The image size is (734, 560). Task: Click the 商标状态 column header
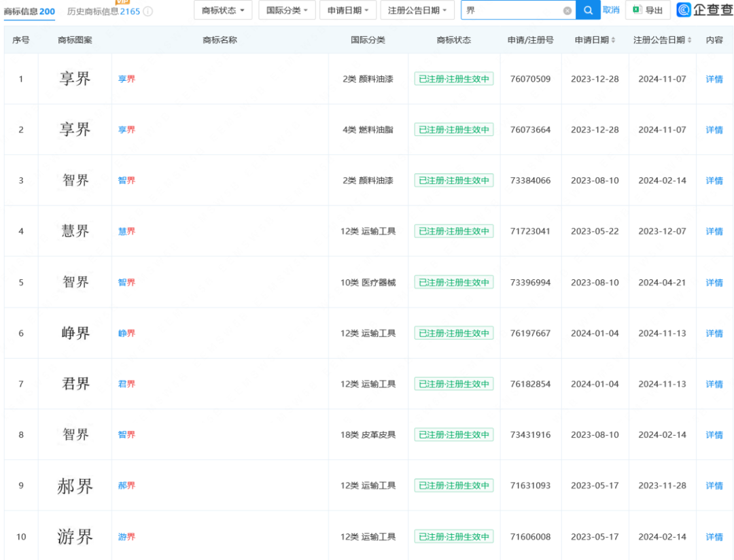coord(453,40)
